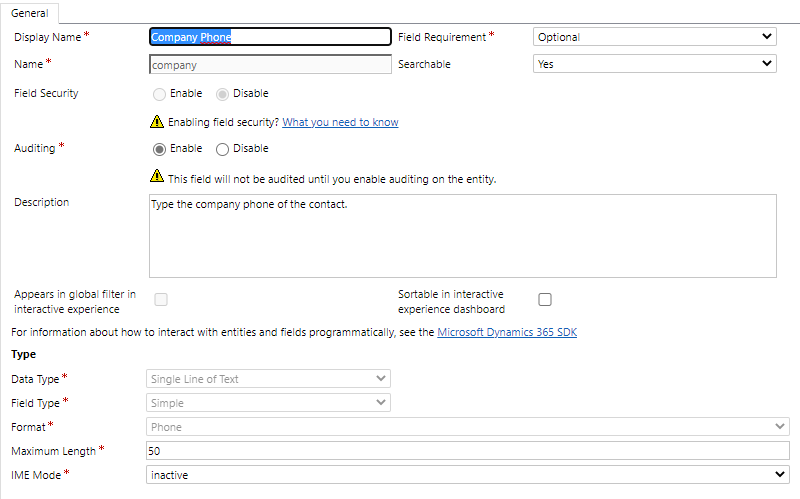Click the warning icon beside field security note
This screenshot has height=499, width=800.
[x=156, y=122]
